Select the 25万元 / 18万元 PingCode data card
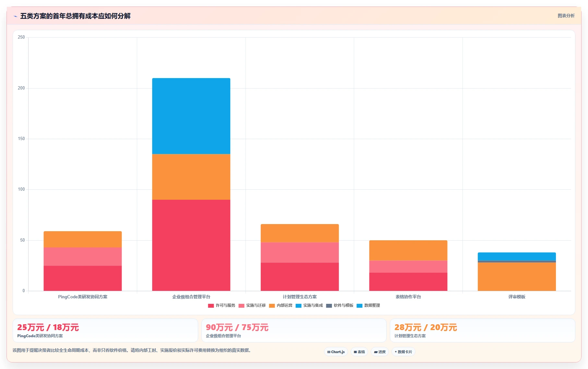This screenshot has width=588, height=369. point(105,330)
